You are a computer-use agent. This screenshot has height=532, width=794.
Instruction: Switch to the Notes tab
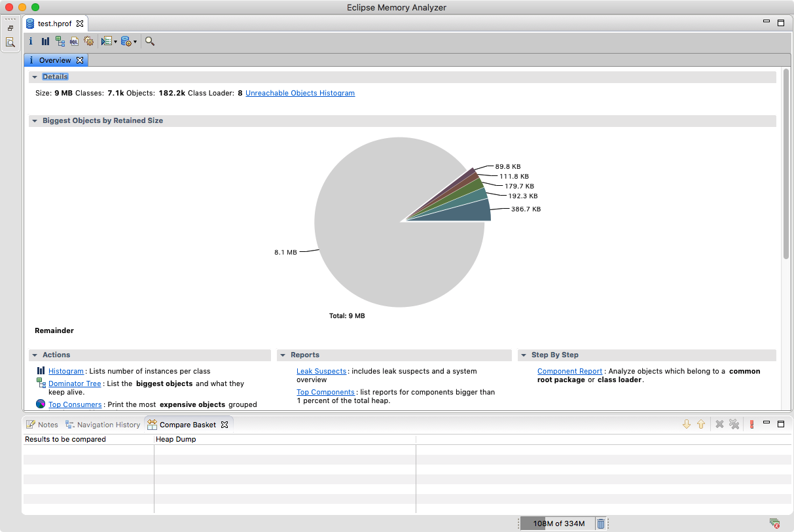(42, 425)
